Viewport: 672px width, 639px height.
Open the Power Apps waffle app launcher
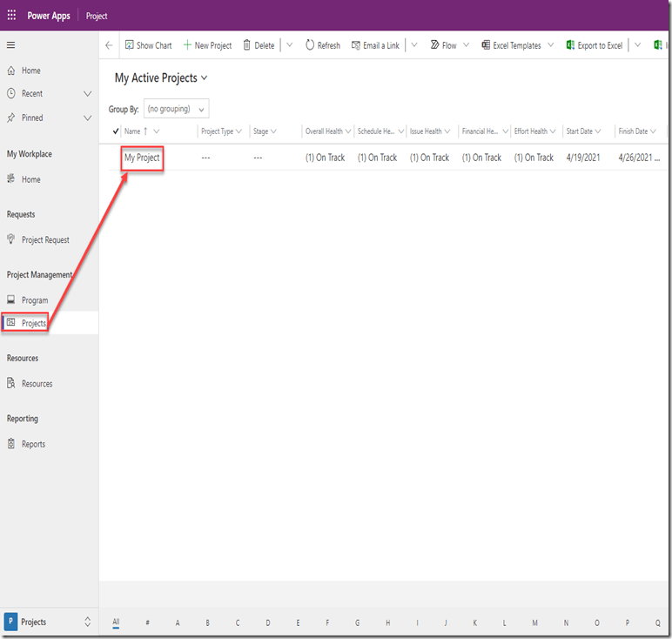tap(11, 16)
